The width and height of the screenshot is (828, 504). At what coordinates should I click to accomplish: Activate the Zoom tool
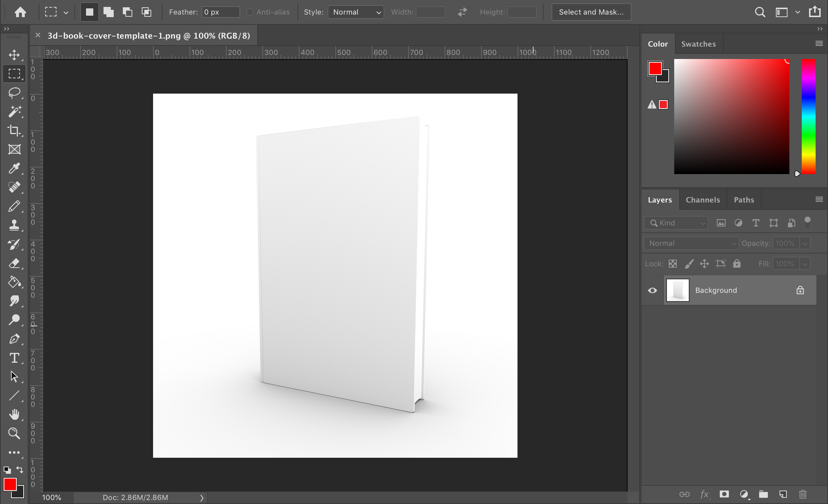coord(14,433)
